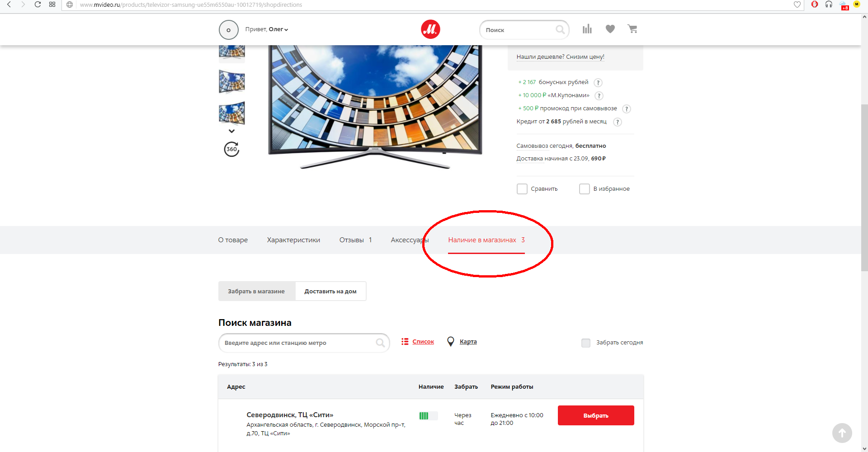Select the third TV thumbnail image
Screen dimensions: 868x452
[232, 113]
